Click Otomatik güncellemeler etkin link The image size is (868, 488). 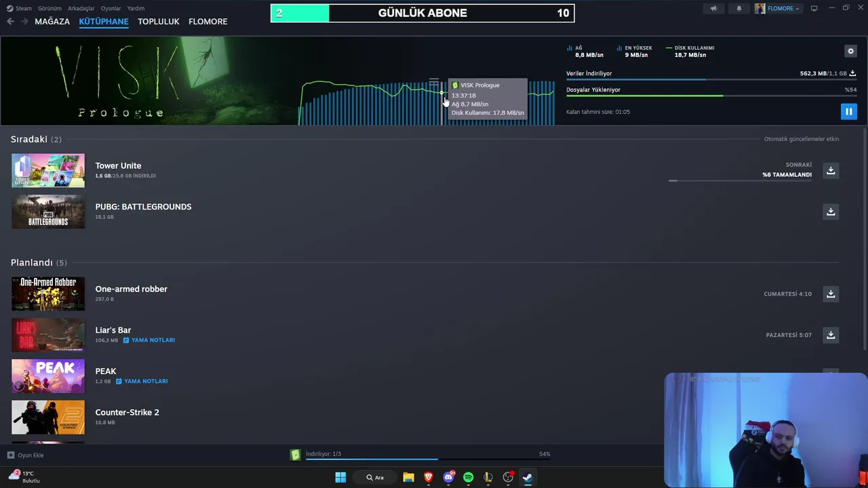click(802, 139)
